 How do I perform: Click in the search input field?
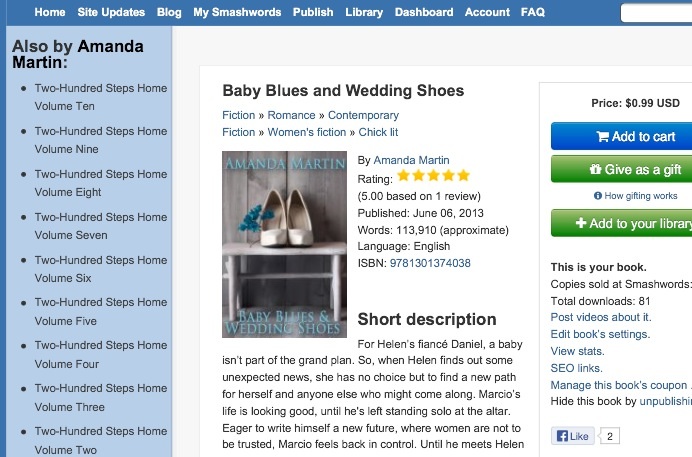656,13
